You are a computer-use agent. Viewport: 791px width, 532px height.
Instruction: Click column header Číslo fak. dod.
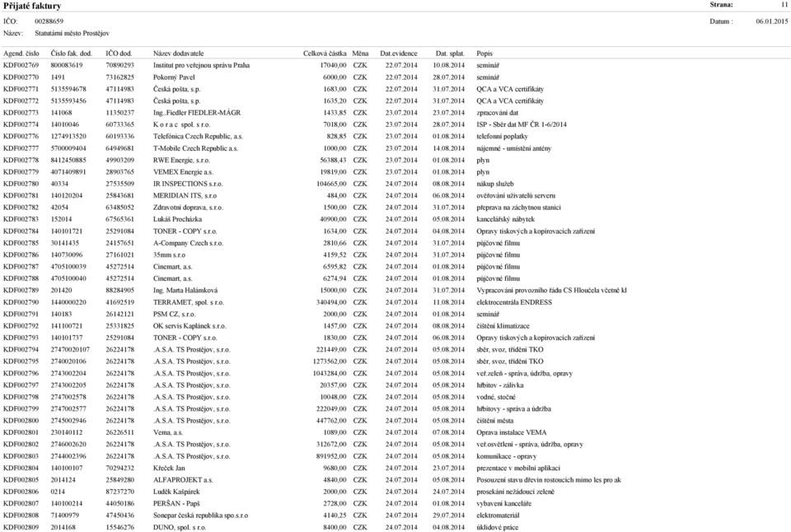[72, 54]
